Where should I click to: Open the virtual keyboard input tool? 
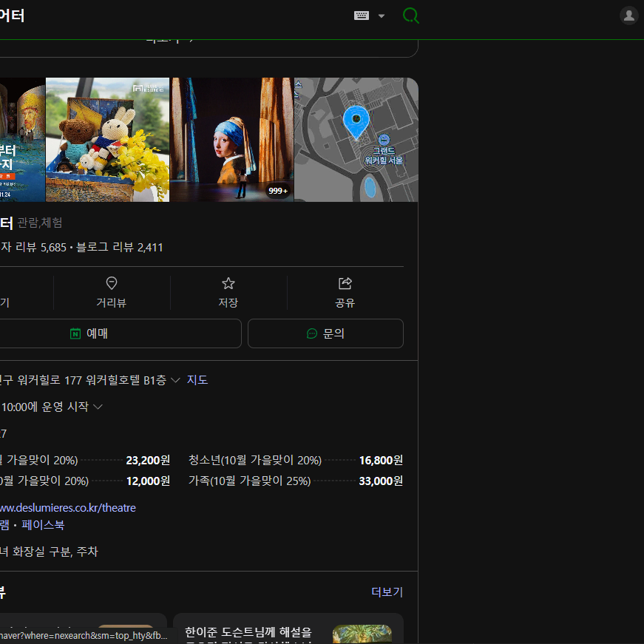pos(362,16)
